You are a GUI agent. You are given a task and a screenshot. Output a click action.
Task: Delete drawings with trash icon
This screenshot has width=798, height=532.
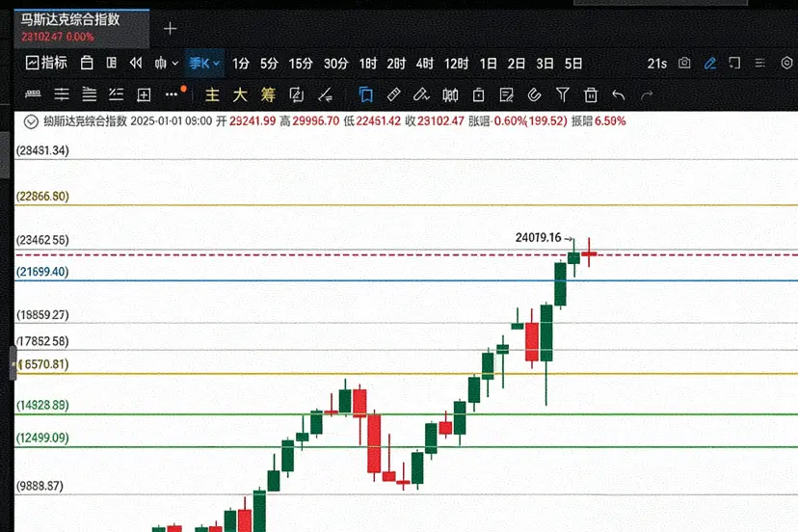point(591,94)
